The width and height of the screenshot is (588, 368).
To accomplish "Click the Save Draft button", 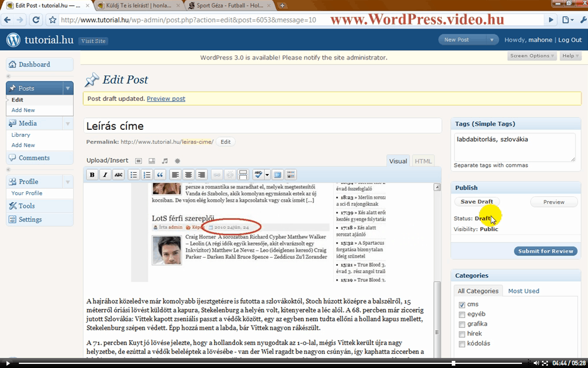I will (x=477, y=202).
